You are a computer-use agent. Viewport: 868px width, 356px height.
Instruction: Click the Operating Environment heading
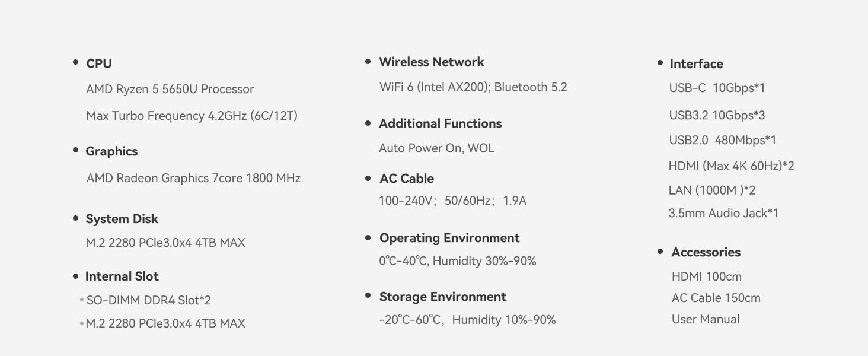[x=449, y=238]
